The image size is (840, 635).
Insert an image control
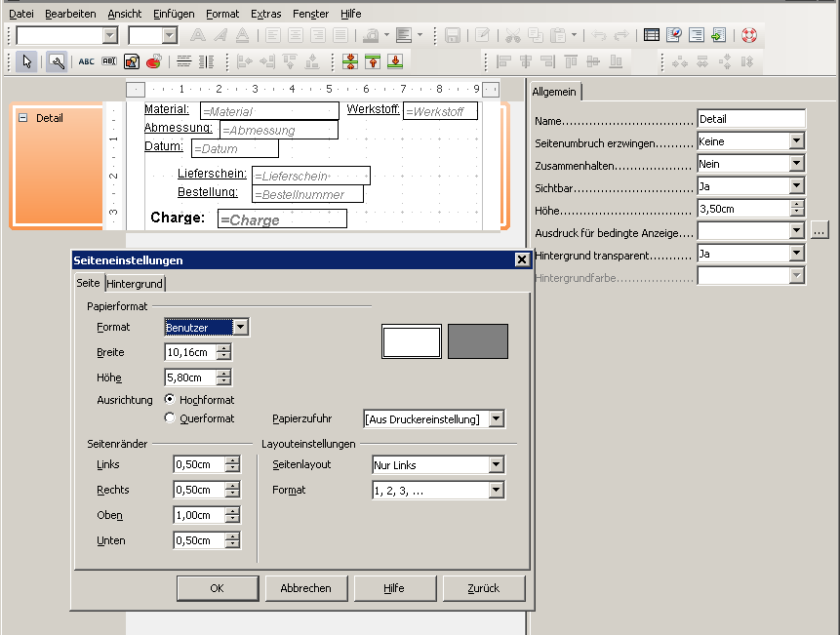[x=132, y=61]
